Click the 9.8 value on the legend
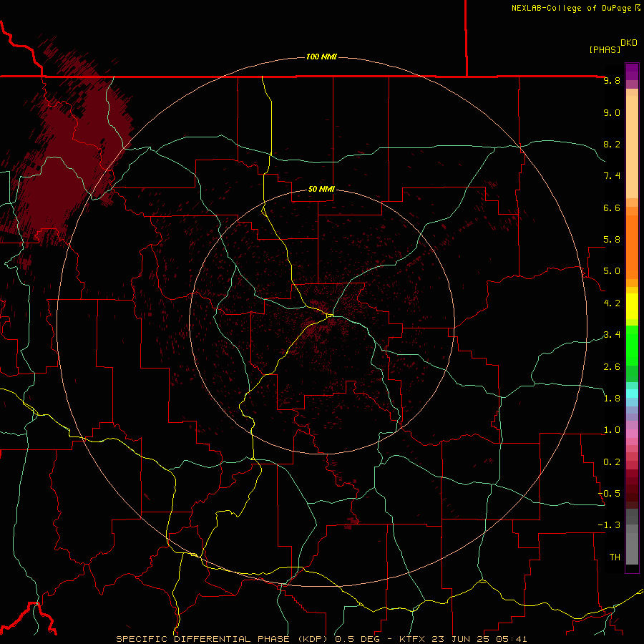 612,81
